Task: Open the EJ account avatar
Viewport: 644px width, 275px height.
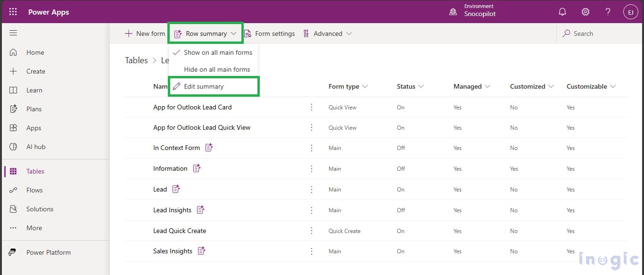Action: [630, 12]
